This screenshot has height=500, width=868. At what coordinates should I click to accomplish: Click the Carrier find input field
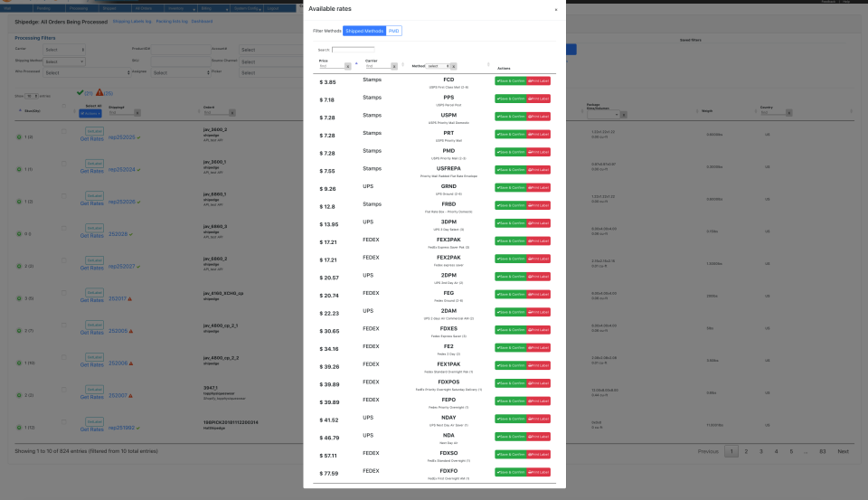click(378, 66)
